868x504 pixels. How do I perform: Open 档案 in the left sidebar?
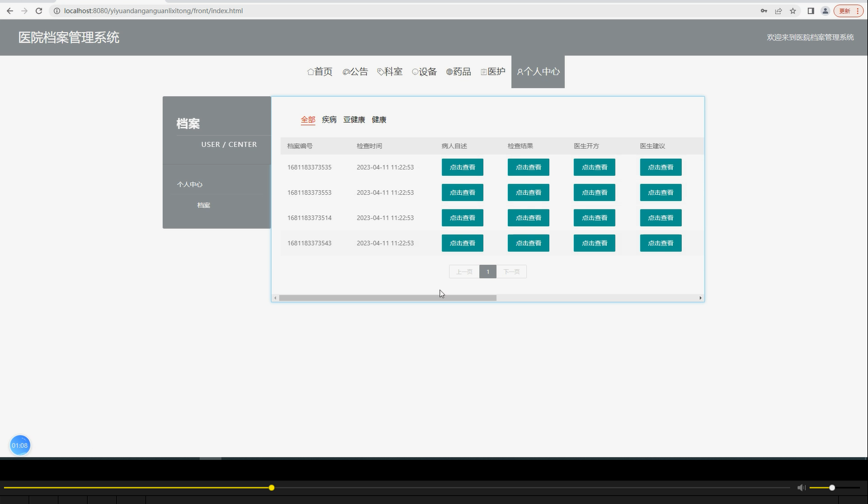[204, 205]
